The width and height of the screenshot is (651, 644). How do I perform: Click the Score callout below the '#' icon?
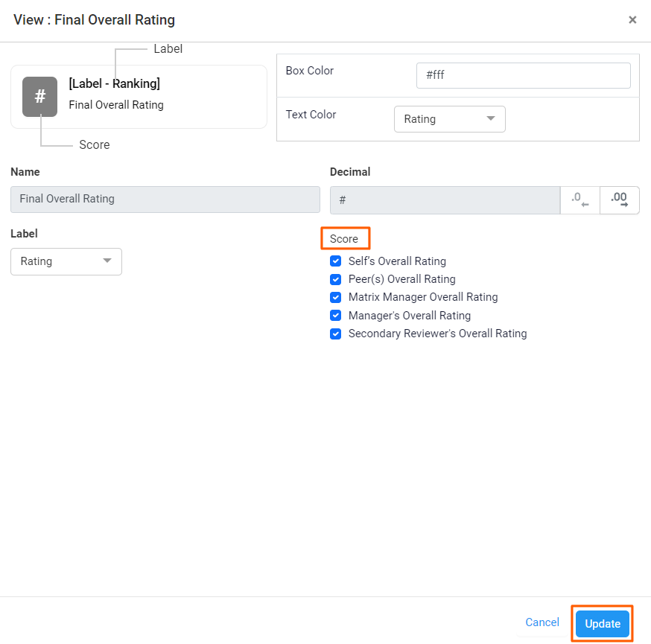pyautogui.click(x=94, y=144)
